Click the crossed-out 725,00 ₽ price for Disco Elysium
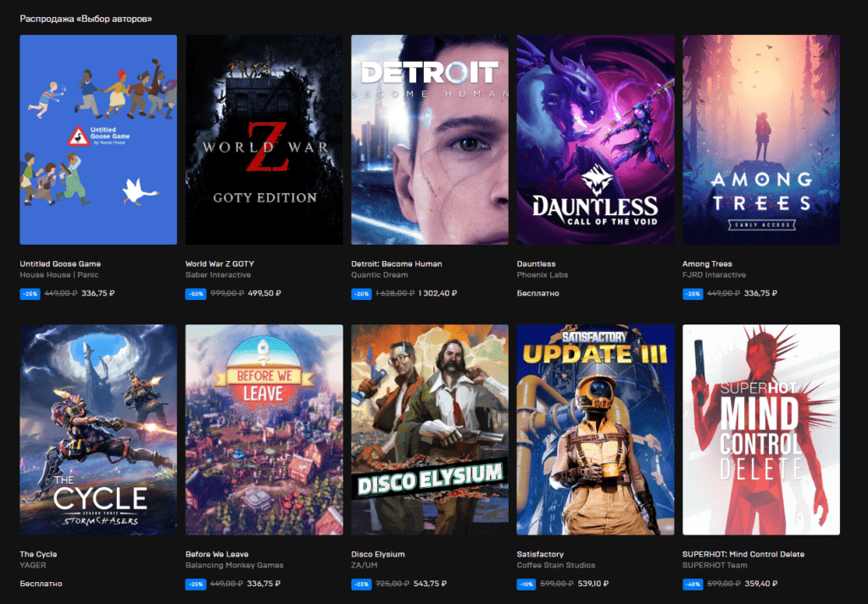This screenshot has height=604, width=868. click(x=392, y=584)
